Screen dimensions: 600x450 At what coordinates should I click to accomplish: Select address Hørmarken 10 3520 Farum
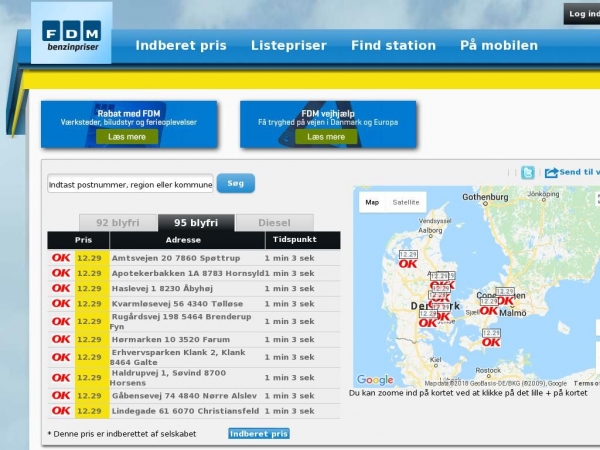(x=171, y=339)
